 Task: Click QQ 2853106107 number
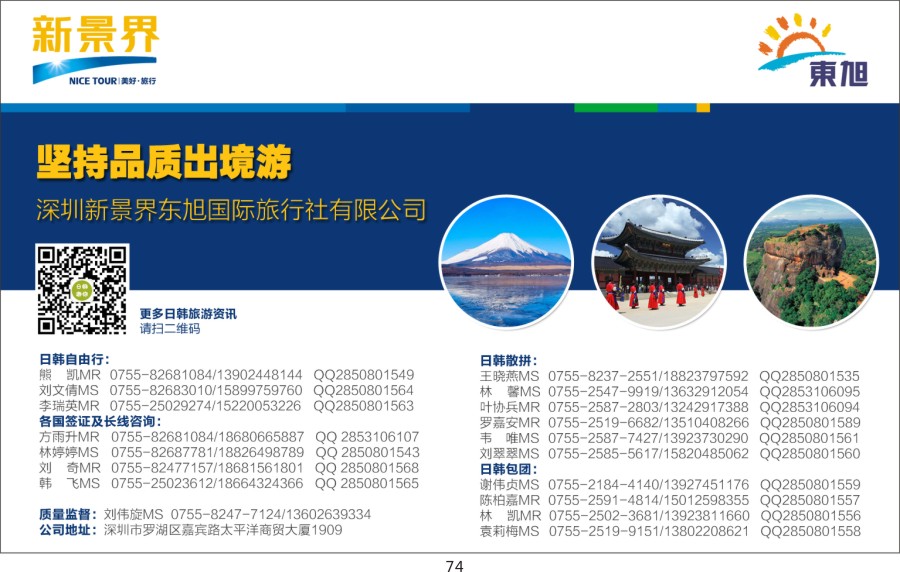coord(367,437)
